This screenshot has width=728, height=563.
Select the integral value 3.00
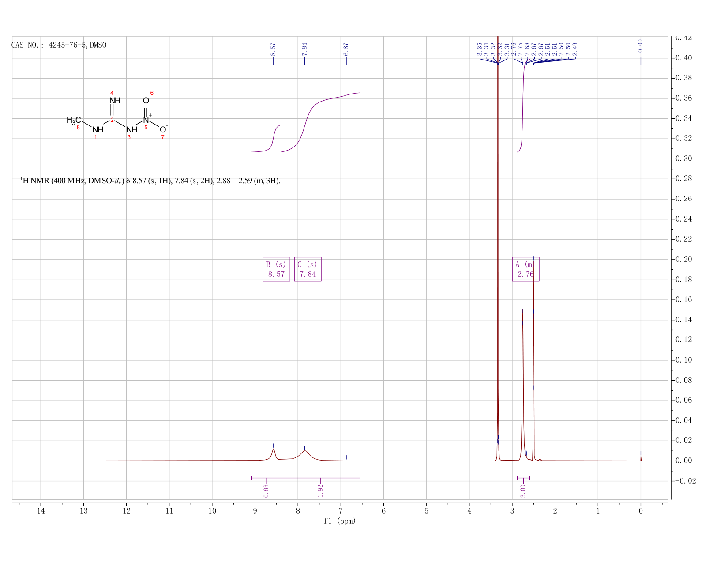[x=523, y=491]
